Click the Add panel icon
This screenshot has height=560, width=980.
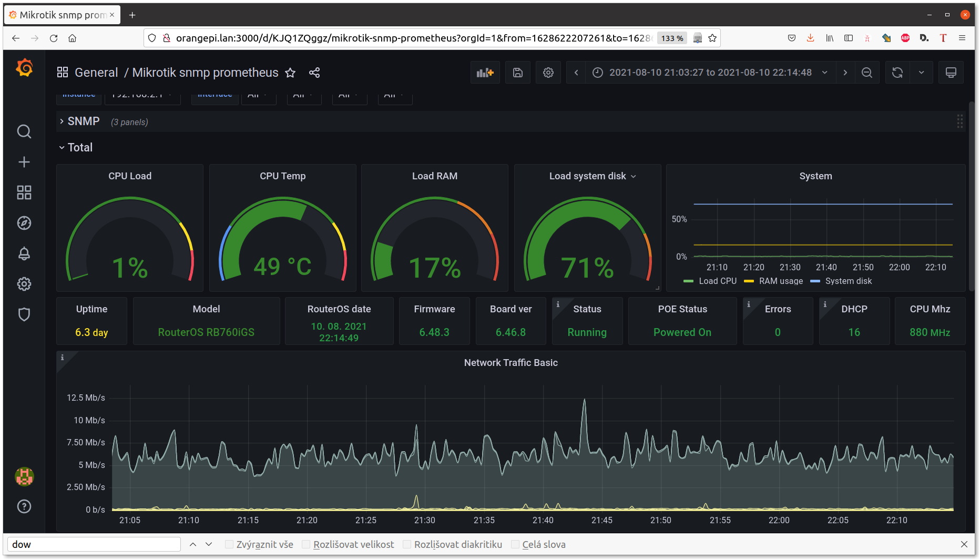[x=485, y=73]
